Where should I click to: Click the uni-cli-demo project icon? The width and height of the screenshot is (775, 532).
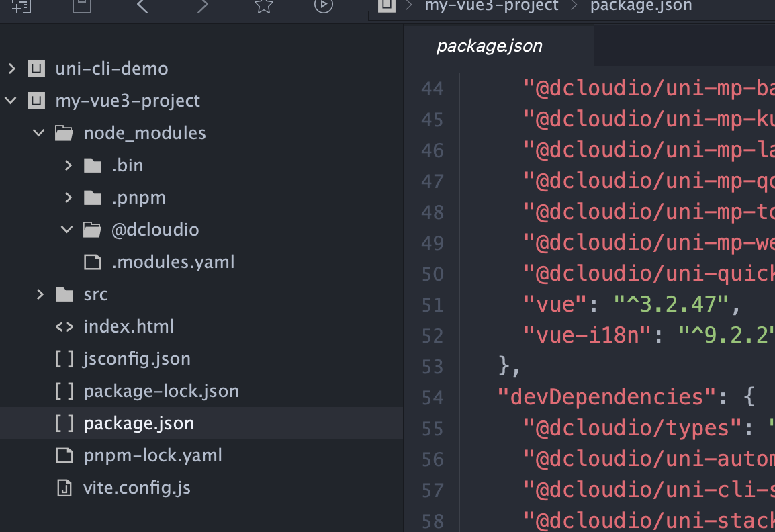click(36, 69)
